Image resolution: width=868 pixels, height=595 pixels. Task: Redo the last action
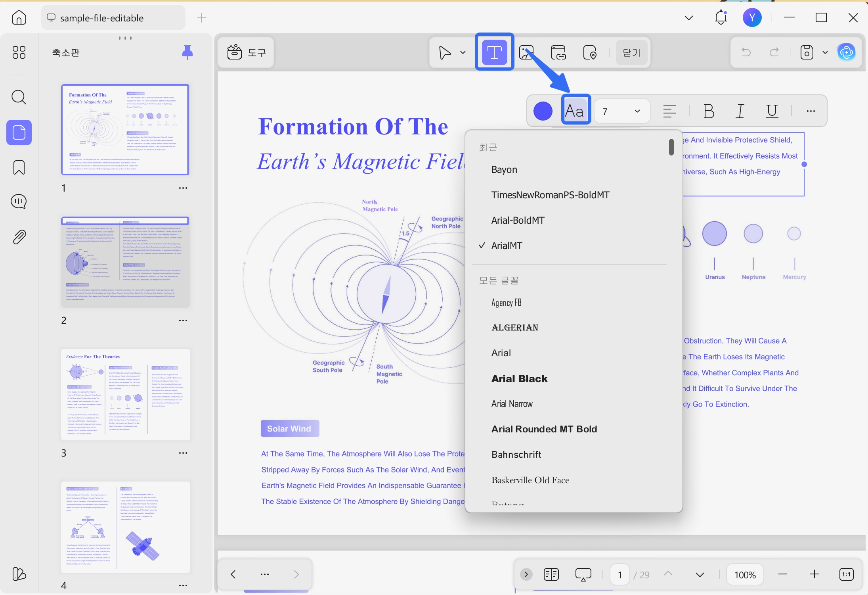pos(774,52)
